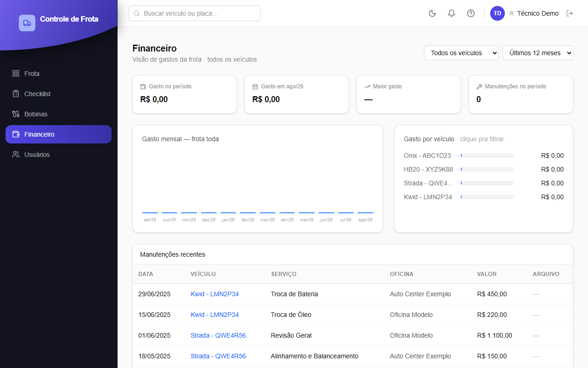The width and height of the screenshot is (588, 368).
Task: Click small person icon beside Técnico Demo
Action: [x=511, y=14]
